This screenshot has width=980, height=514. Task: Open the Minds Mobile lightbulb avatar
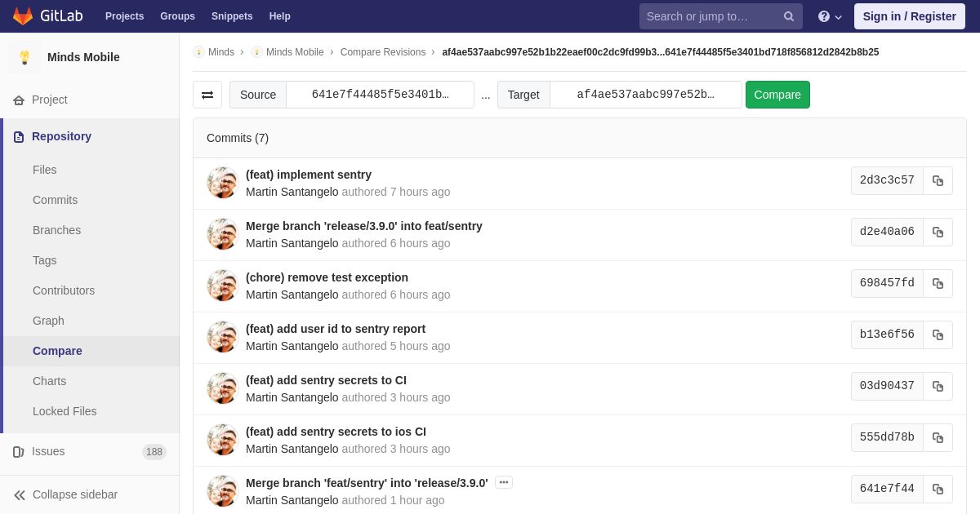coord(24,57)
